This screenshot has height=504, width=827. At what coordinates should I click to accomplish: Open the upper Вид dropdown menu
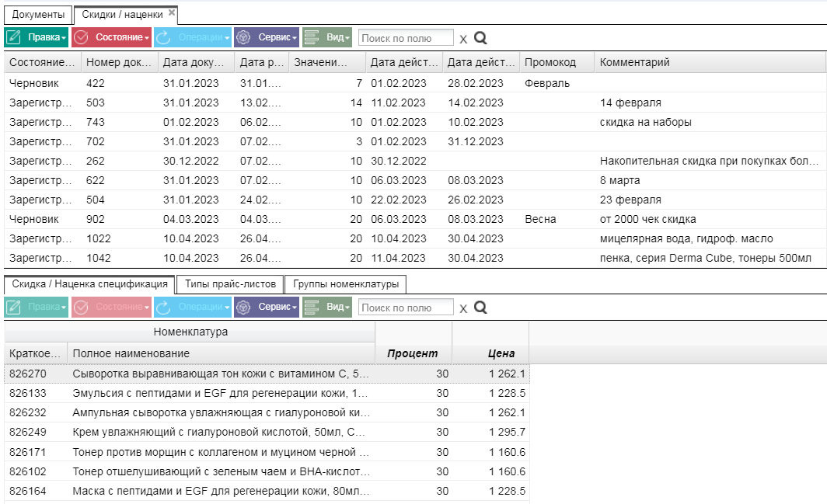click(x=327, y=37)
